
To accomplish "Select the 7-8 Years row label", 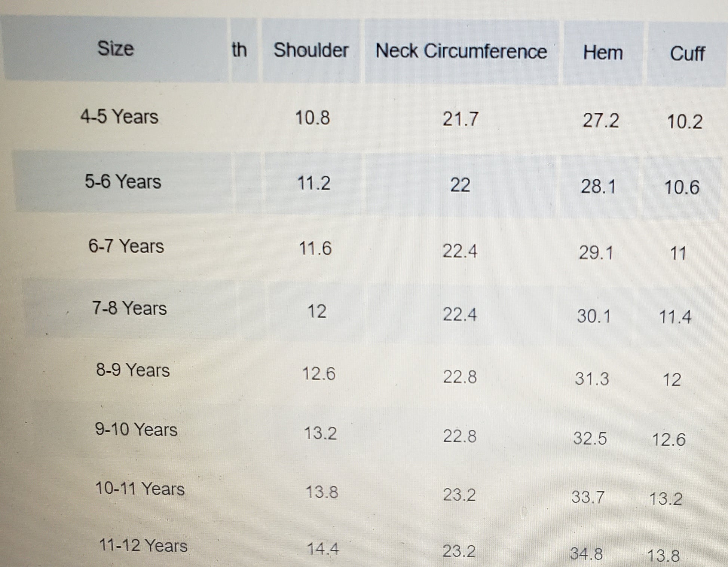I will [129, 308].
